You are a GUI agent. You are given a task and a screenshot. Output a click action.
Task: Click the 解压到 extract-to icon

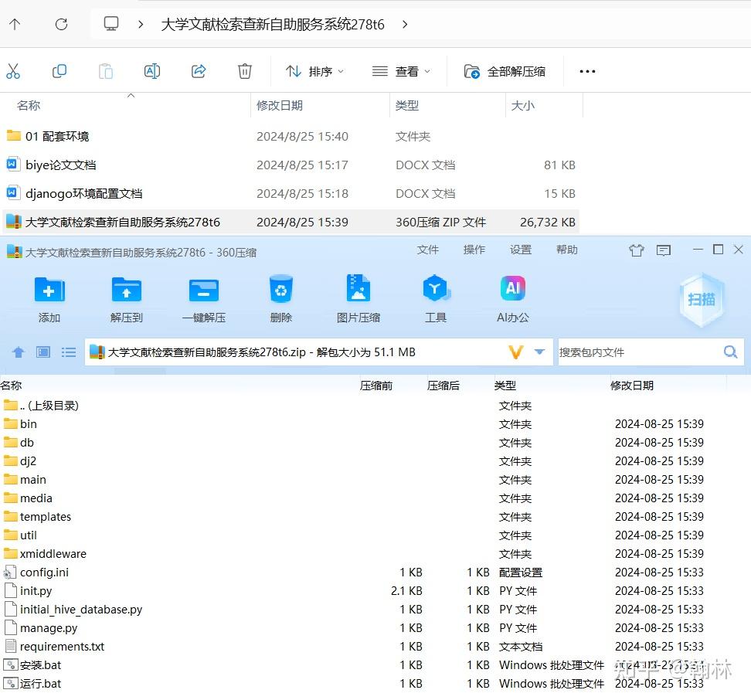127,290
